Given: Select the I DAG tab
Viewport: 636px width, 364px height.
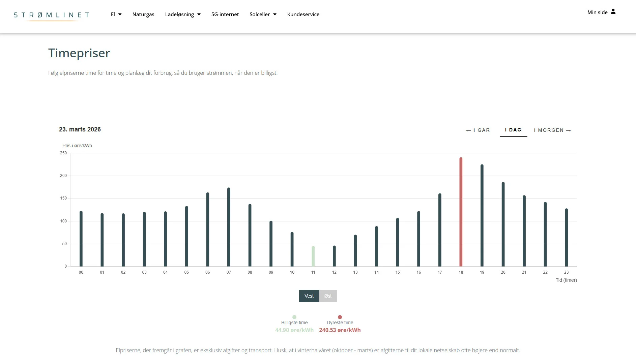Looking at the screenshot, I should click(513, 130).
